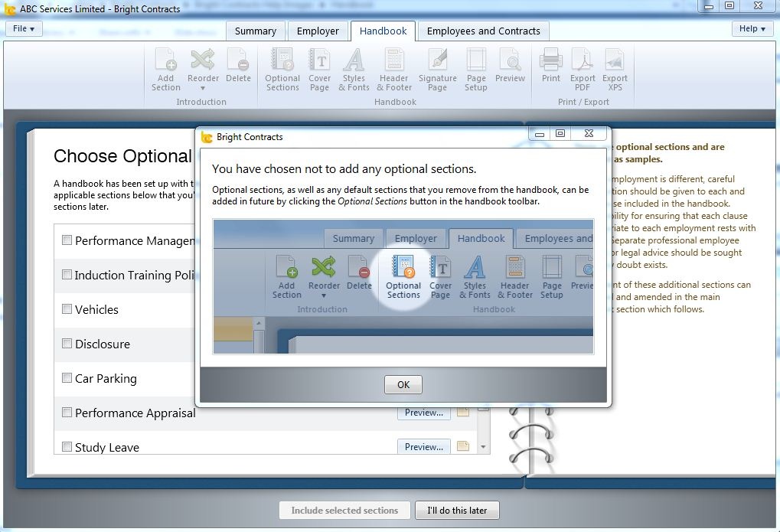Click the 'You have chosen not to add' heading
The width and height of the screenshot is (780, 532).
(x=344, y=168)
